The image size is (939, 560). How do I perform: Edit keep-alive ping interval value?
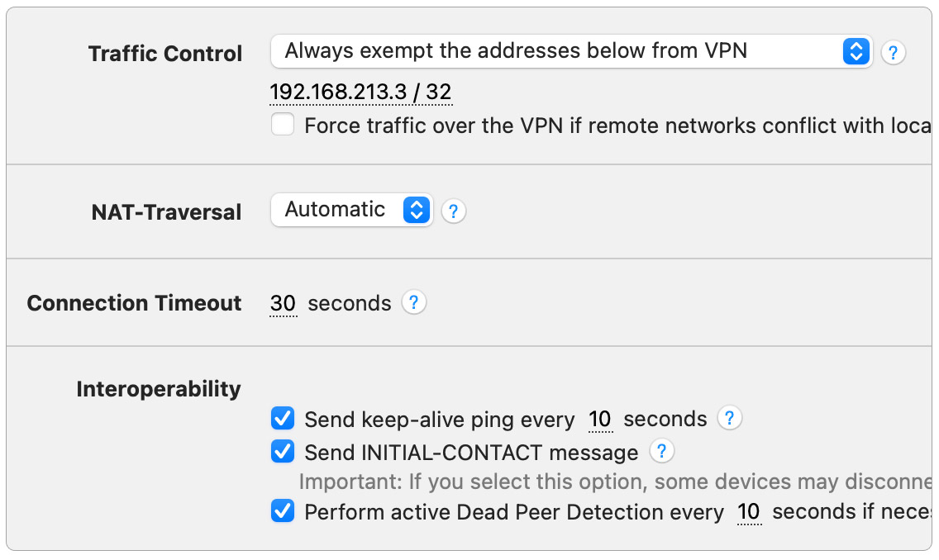600,420
